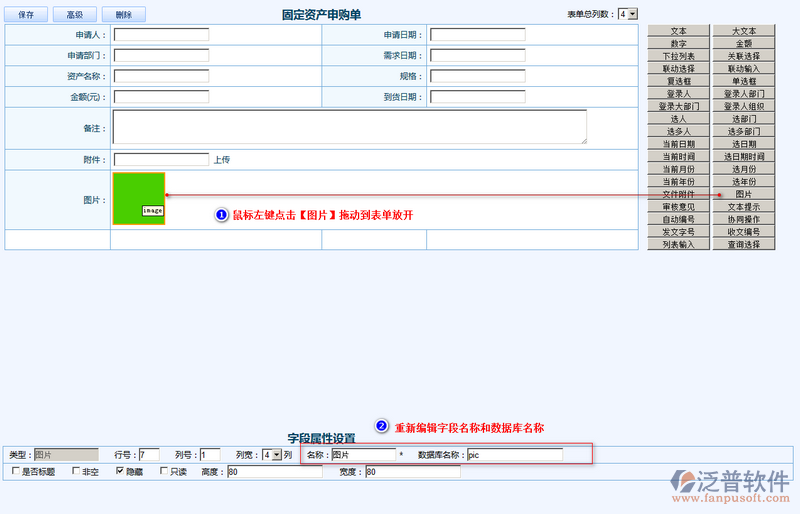Select the 审核意见 field type
The height and width of the screenshot is (514, 800).
pos(678,207)
